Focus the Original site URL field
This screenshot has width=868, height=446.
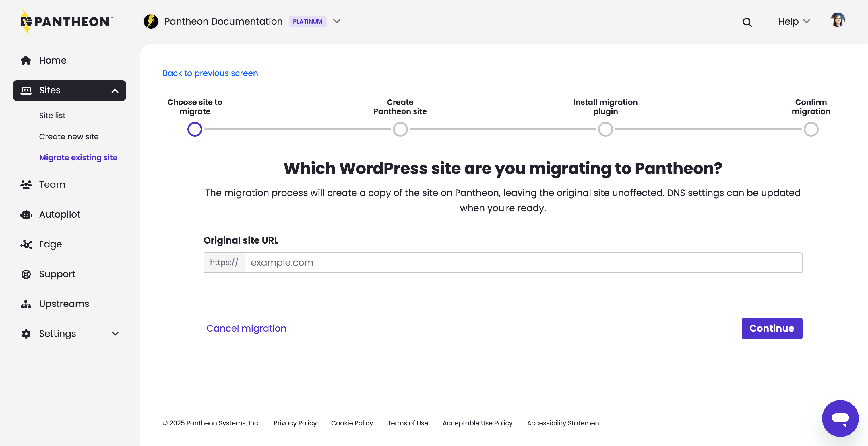[523, 263]
